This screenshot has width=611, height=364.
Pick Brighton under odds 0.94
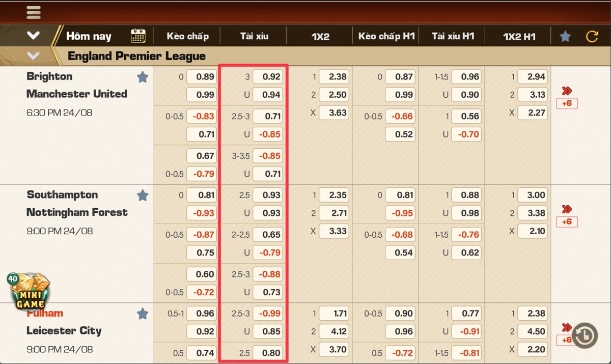pyautogui.click(x=267, y=95)
